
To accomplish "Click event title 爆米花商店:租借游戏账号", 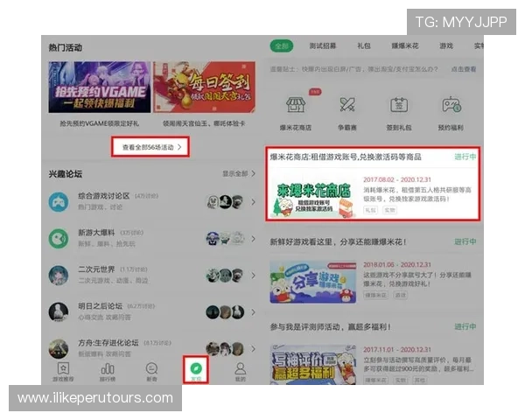I will pyautogui.click(x=346, y=157).
